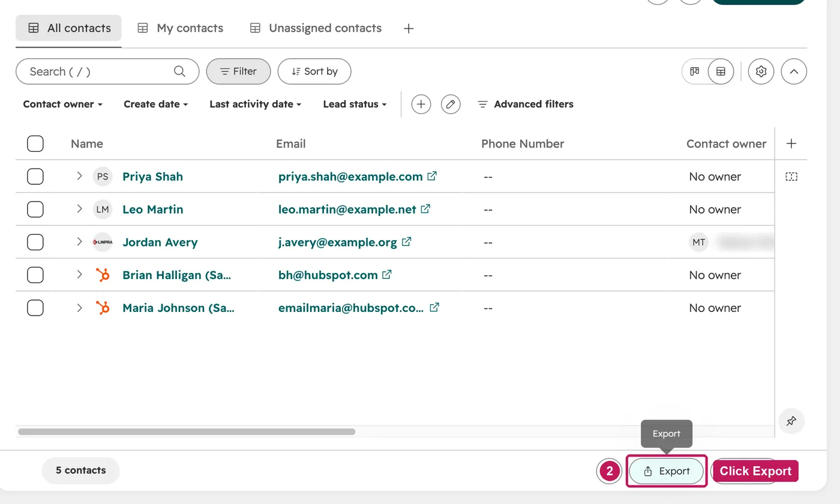Add a new view with plus icon
This screenshot has height=504, width=840.
(x=409, y=28)
